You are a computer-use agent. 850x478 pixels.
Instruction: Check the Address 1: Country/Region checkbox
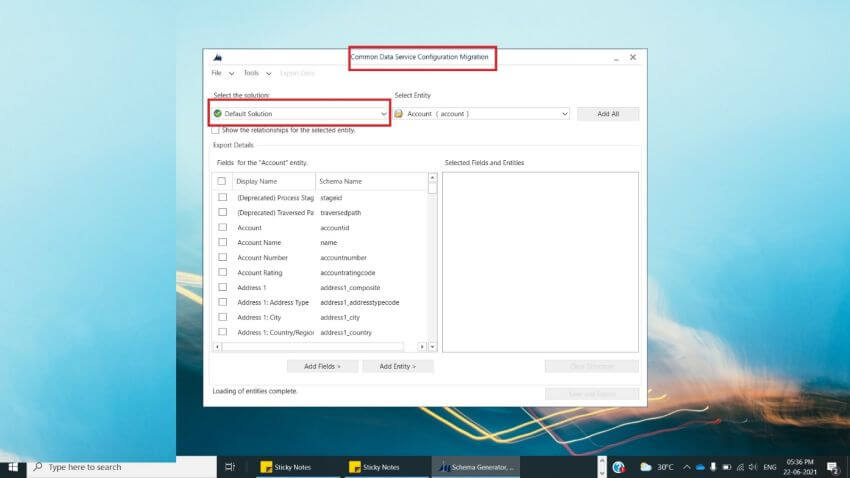click(222, 332)
